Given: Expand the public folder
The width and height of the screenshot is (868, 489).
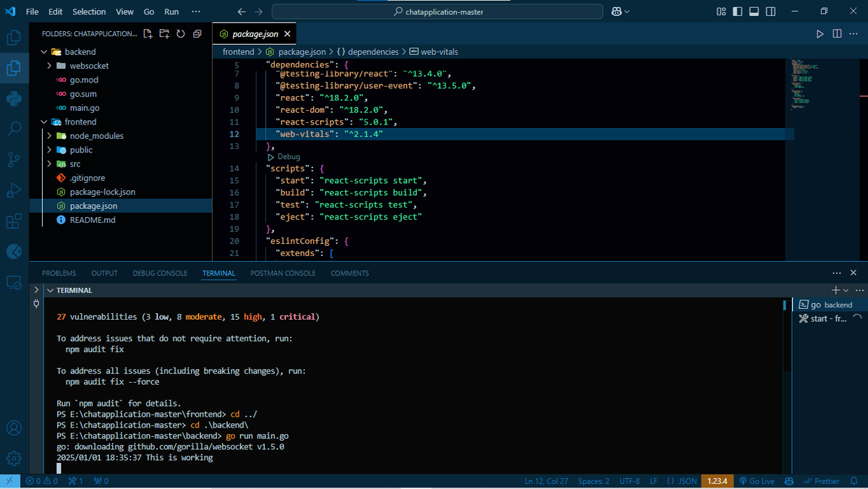Looking at the screenshot, I should tap(50, 150).
